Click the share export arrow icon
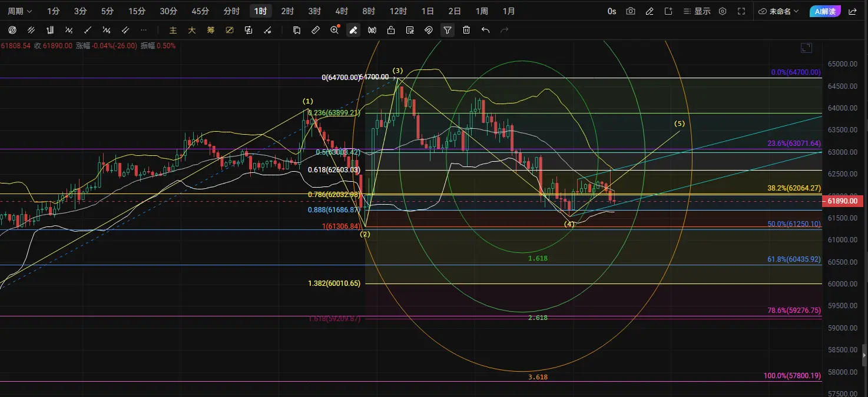The image size is (868, 397). pos(852,11)
